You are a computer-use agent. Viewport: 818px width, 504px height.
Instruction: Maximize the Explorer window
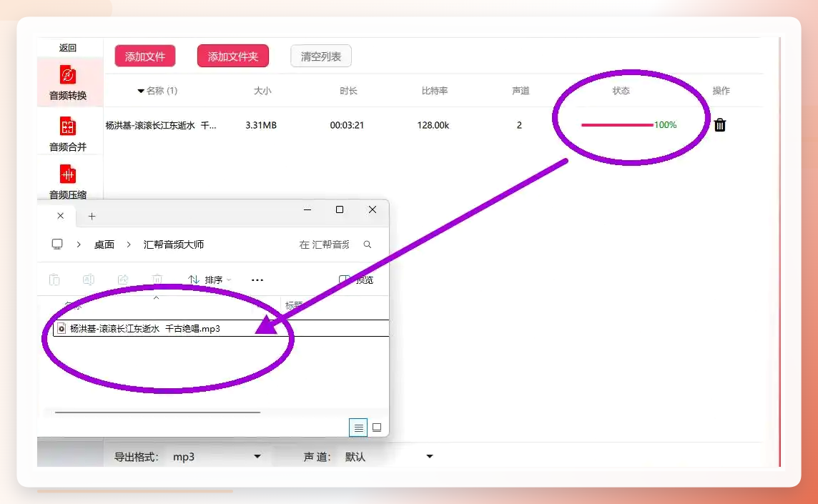pyautogui.click(x=340, y=209)
